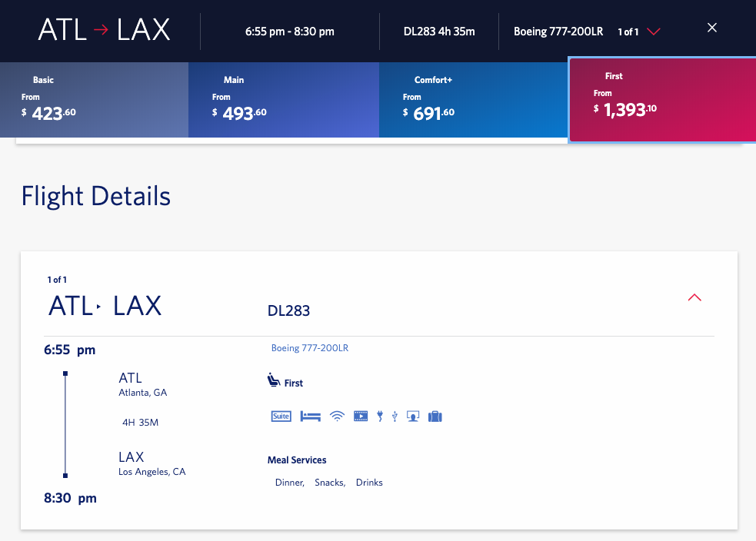
Task: Collapse the DL283 flight details section
Action: (x=694, y=297)
